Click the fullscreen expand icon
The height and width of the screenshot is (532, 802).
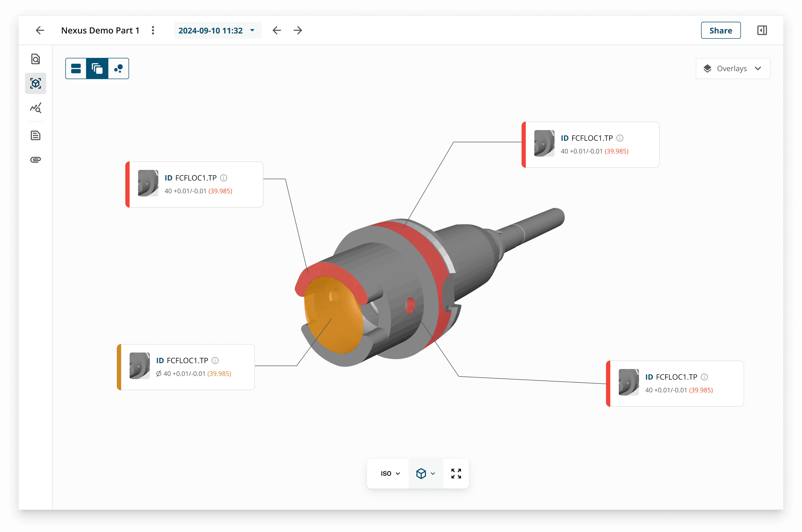coord(456,473)
